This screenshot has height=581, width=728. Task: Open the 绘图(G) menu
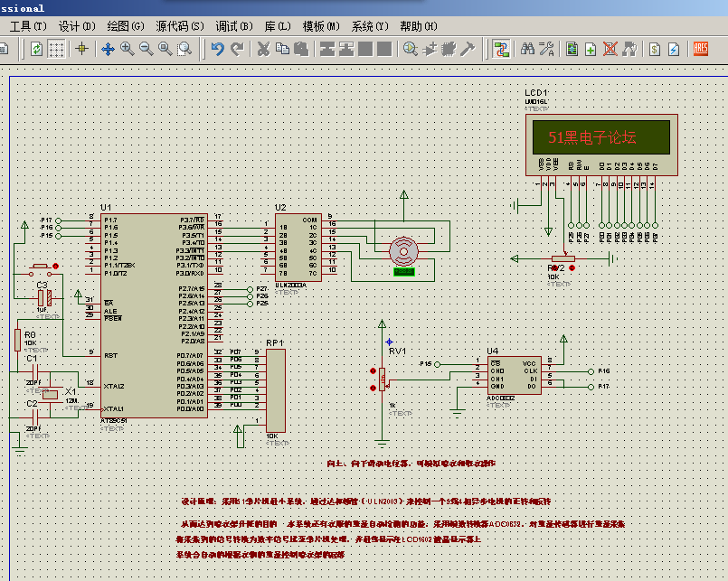(126, 26)
